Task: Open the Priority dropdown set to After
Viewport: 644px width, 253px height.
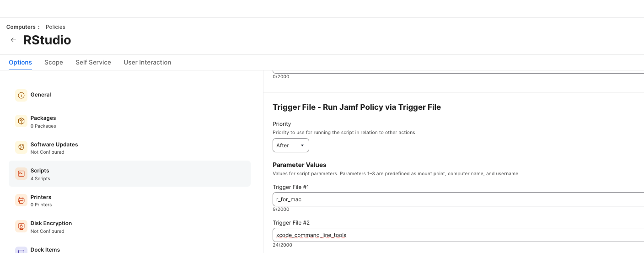Action: point(291,145)
